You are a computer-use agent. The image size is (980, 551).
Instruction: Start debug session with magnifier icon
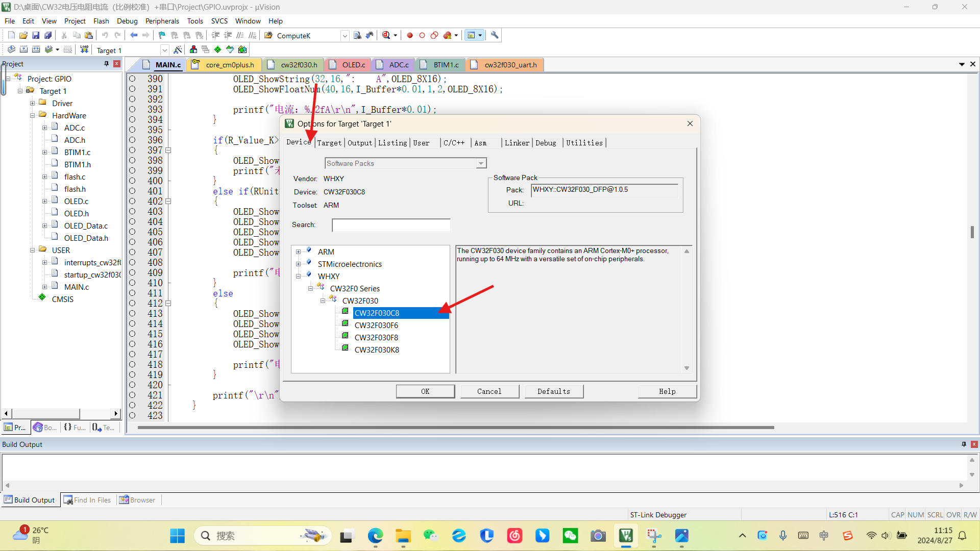tap(386, 35)
